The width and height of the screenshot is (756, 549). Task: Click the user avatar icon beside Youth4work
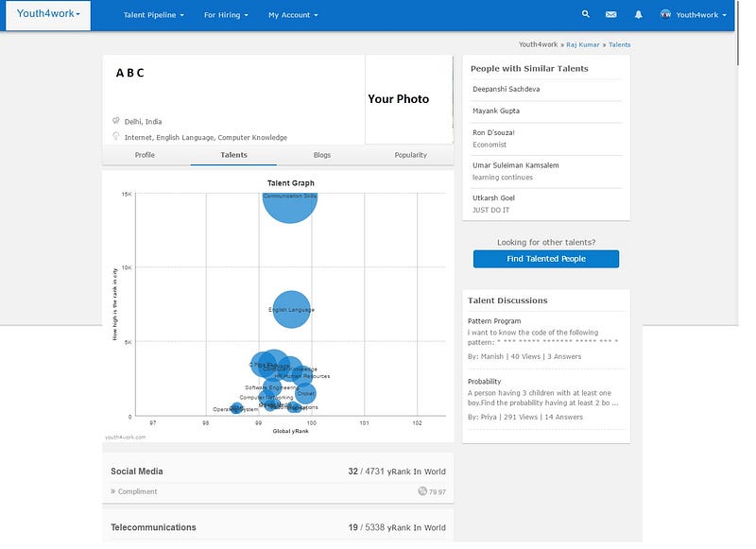tap(666, 14)
